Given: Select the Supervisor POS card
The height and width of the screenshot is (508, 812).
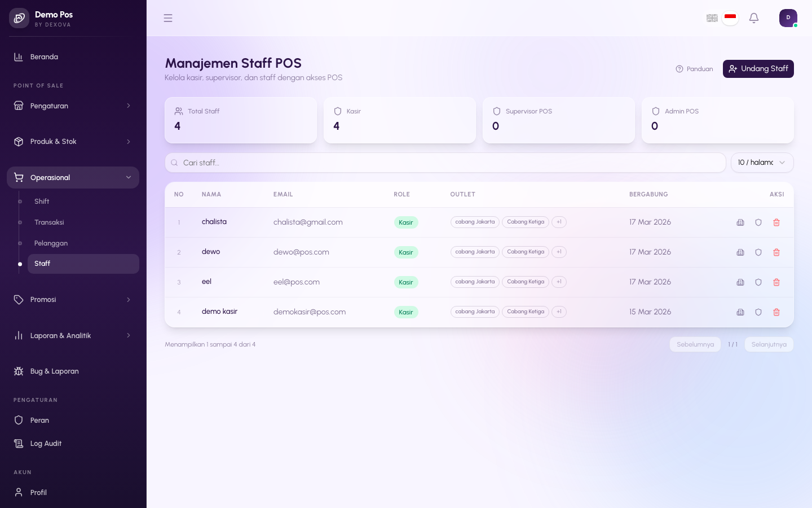Looking at the screenshot, I should click(x=559, y=120).
